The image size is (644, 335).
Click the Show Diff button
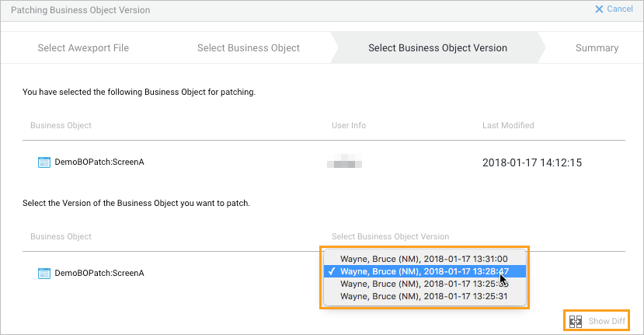pyautogui.click(x=597, y=321)
